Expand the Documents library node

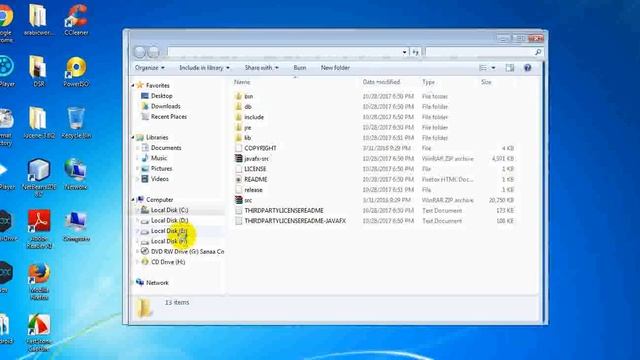pos(138,148)
